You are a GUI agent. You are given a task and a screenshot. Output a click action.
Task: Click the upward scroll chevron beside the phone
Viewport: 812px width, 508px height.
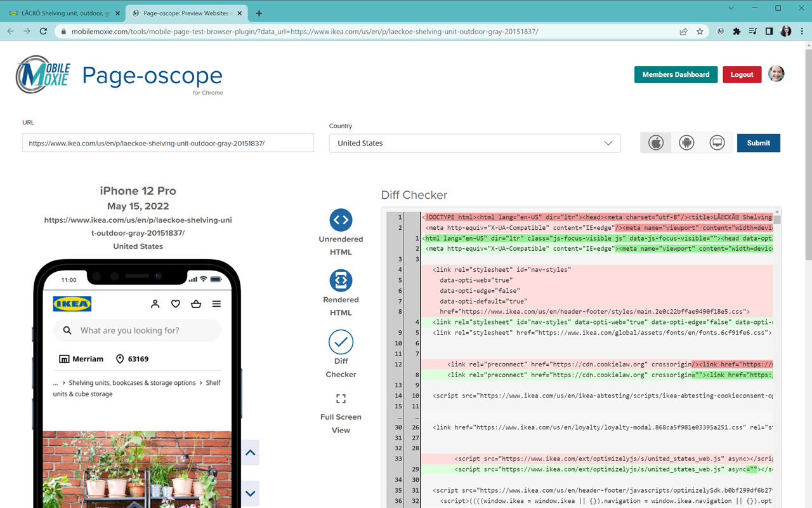(250, 452)
